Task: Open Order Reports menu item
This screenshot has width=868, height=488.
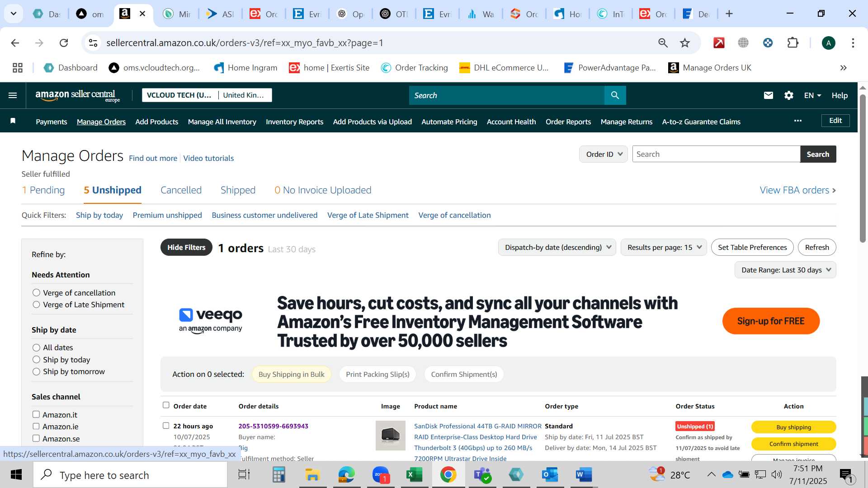Action: (x=568, y=122)
